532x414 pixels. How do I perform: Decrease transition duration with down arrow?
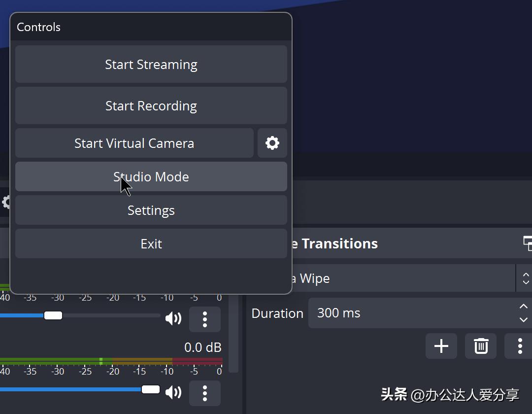pos(524,319)
